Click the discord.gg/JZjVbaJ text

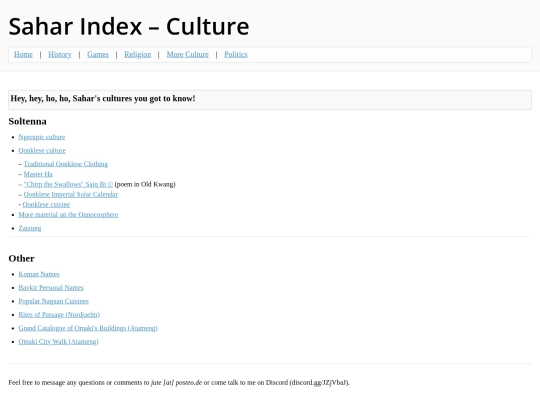click(320, 383)
